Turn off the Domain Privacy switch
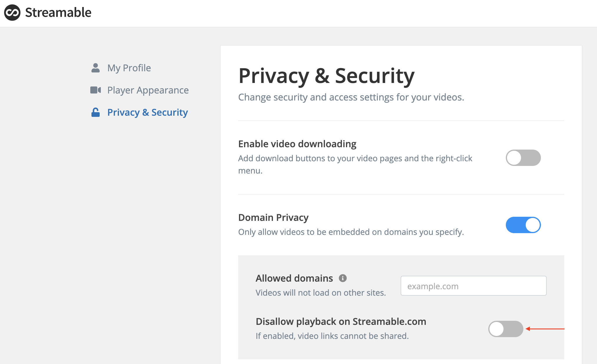The height and width of the screenshot is (364, 597). pos(523,225)
